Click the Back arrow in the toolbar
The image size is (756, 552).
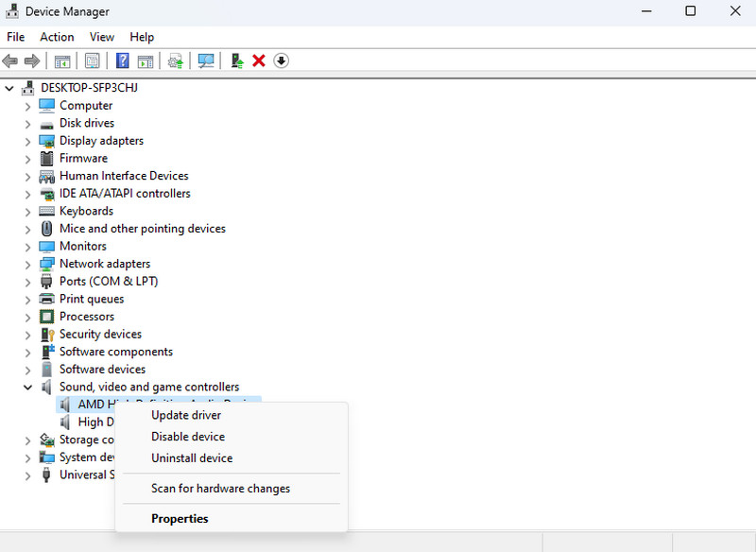coord(10,61)
